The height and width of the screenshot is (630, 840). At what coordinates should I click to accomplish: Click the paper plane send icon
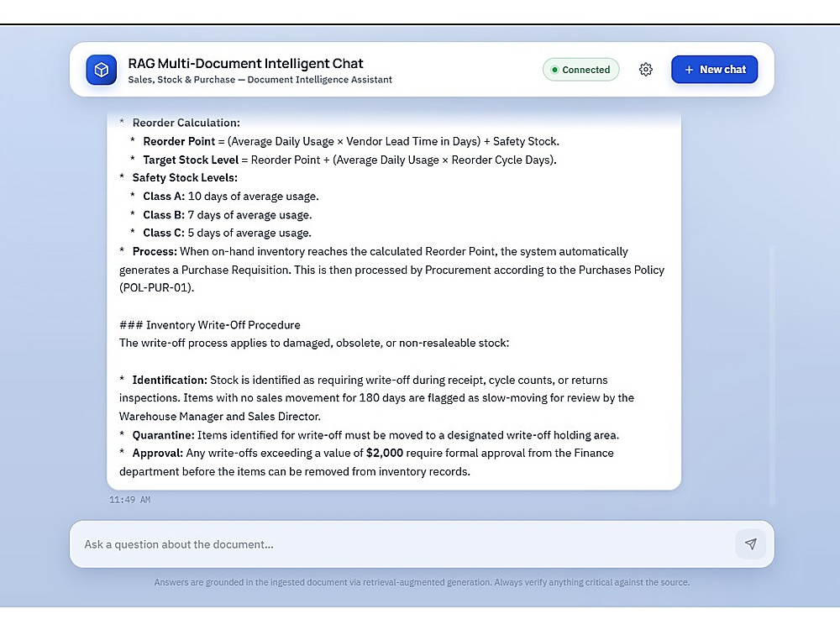750,544
